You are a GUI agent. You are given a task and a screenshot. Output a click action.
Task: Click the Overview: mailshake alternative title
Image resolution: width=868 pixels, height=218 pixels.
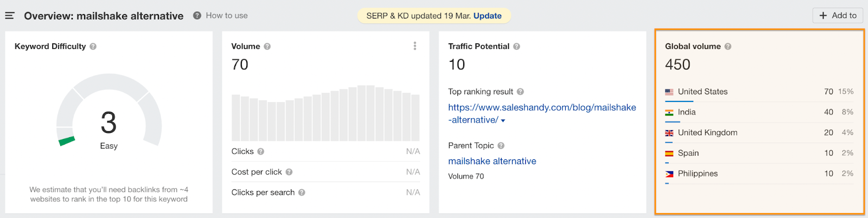[104, 16]
